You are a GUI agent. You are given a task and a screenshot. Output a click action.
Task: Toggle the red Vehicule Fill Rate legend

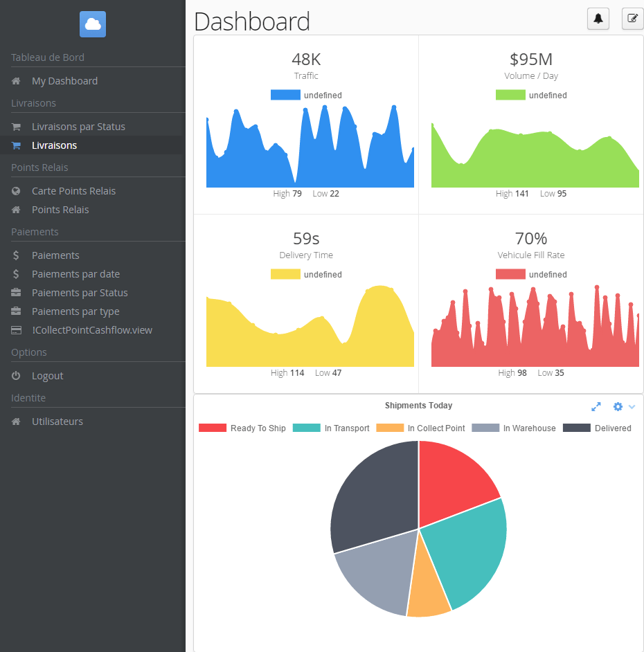coord(531,275)
